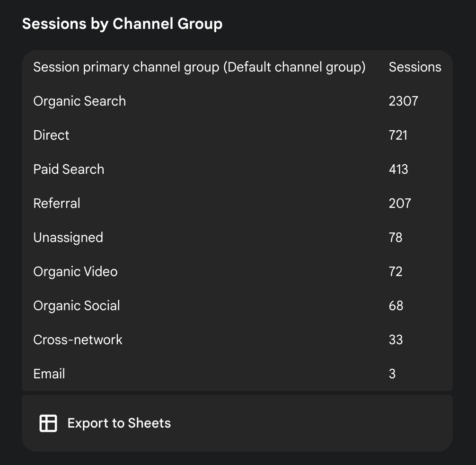Select the Direct channel row
This screenshot has height=465, width=476.
coord(51,135)
